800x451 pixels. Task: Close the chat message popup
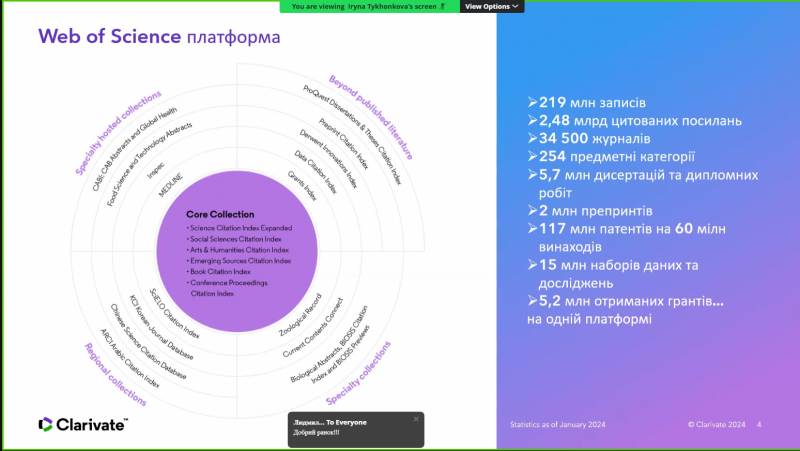point(416,419)
